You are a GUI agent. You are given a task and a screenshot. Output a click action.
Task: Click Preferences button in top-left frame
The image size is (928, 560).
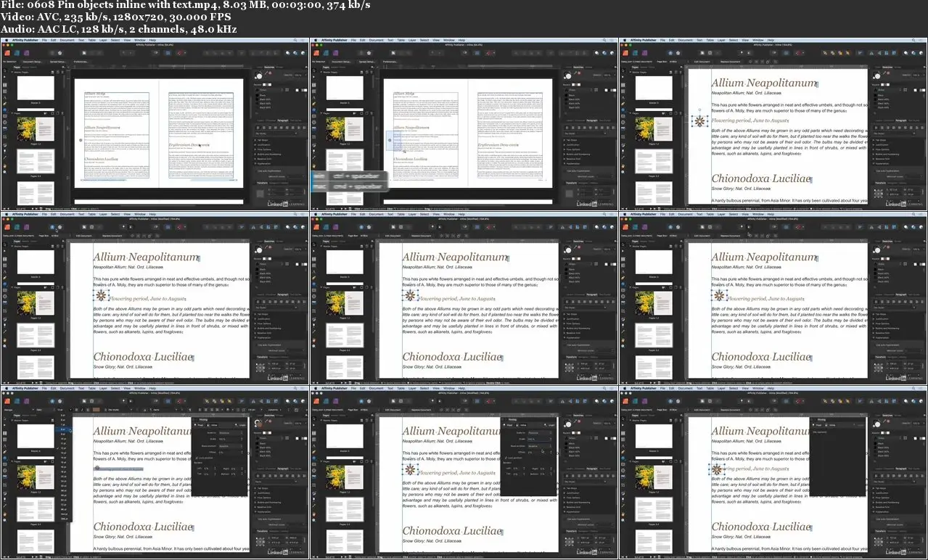point(81,62)
